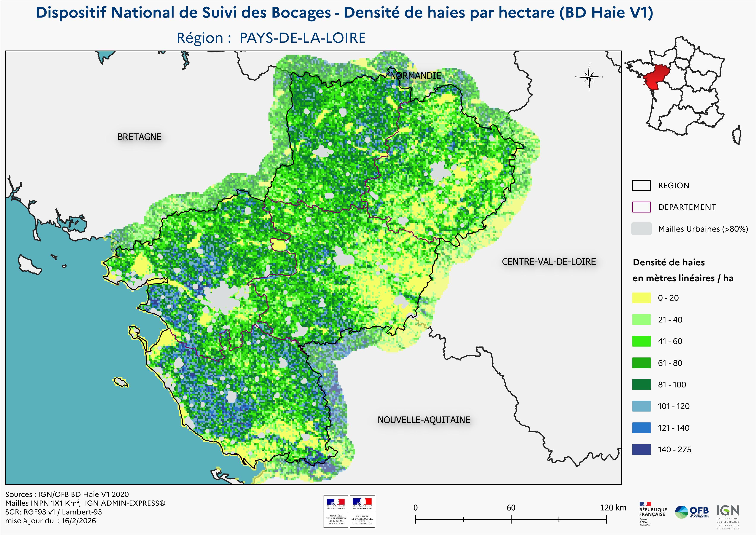The image size is (756, 535).
Task: Click the light green 21 - 40 swatch
Action: [641, 319]
